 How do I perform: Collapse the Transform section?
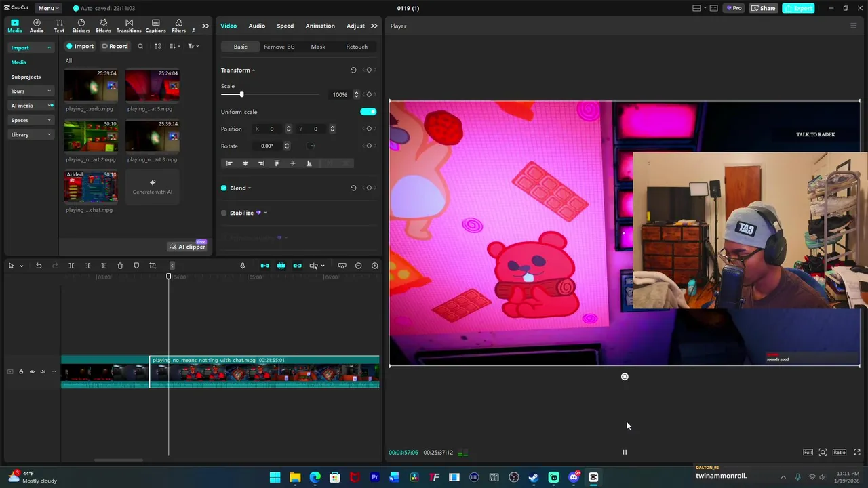click(x=254, y=70)
